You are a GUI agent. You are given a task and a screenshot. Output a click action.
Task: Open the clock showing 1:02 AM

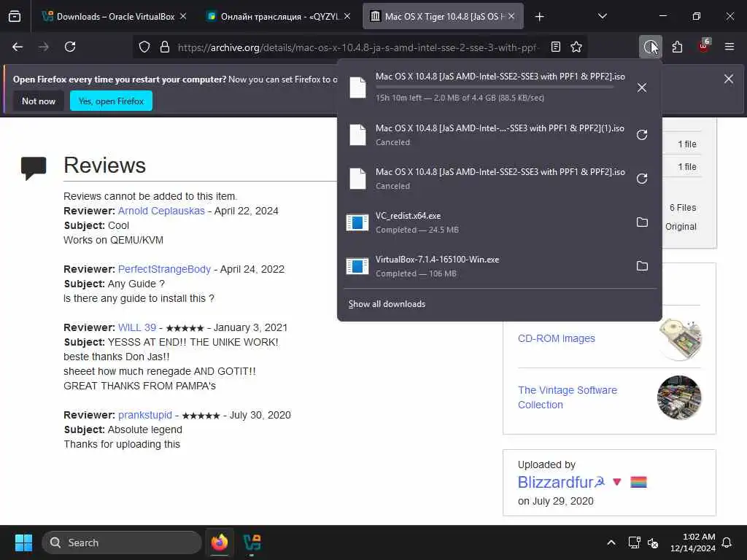pyautogui.click(x=693, y=542)
